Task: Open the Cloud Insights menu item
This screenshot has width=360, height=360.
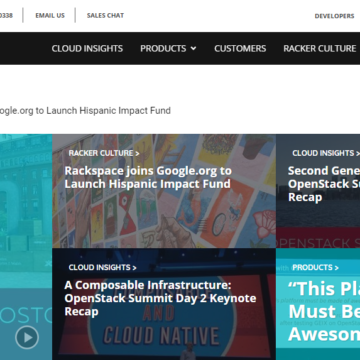Action: point(87,48)
